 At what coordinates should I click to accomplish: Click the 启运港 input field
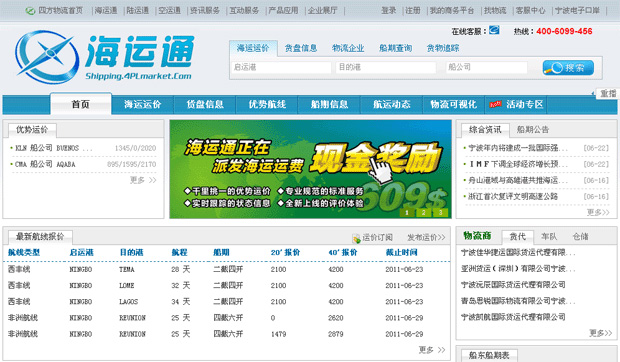click(x=281, y=68)
